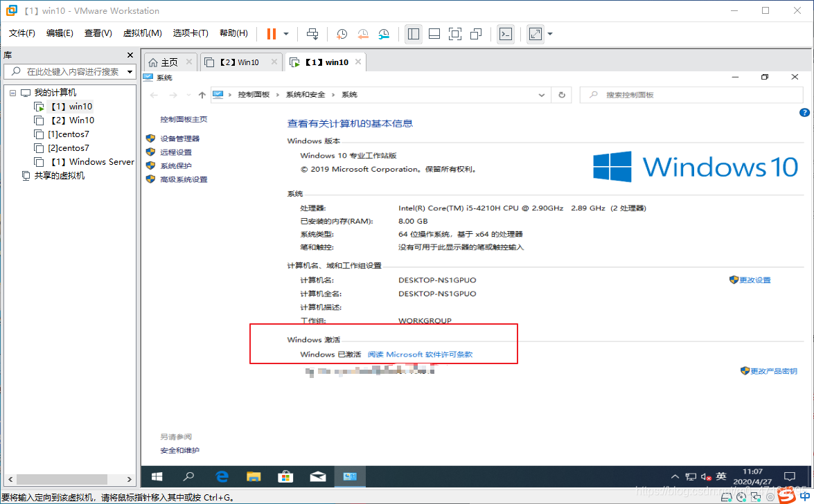Open the 虚拟机(M) menu
The image size is (814, 504).
pos(142,33)
